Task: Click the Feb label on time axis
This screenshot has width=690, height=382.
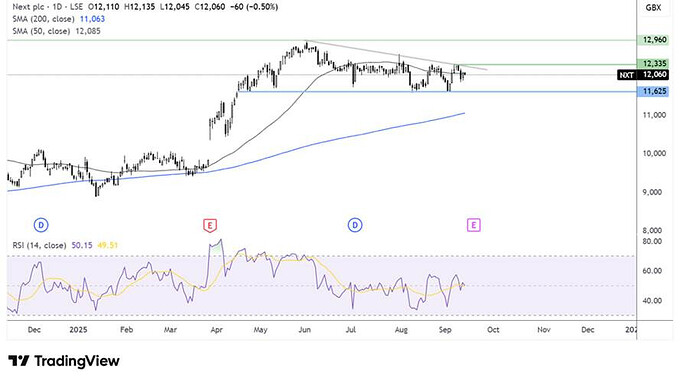Action: click(x=126, y=330)
